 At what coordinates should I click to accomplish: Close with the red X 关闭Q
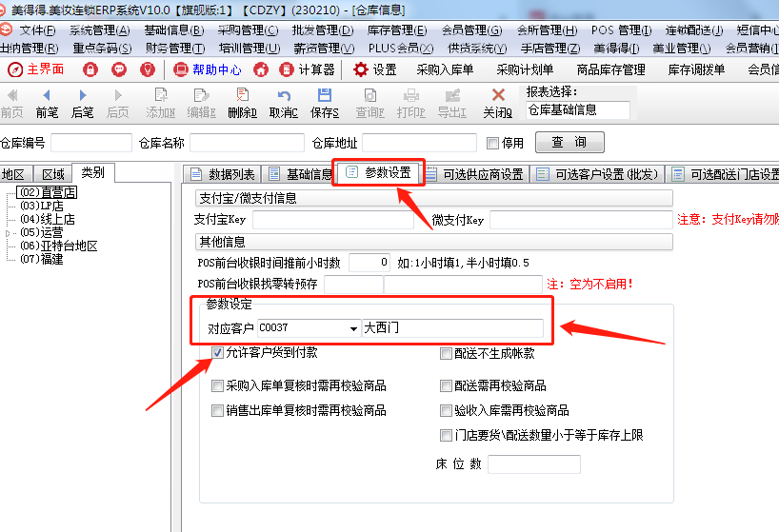(x=498, y=95)
